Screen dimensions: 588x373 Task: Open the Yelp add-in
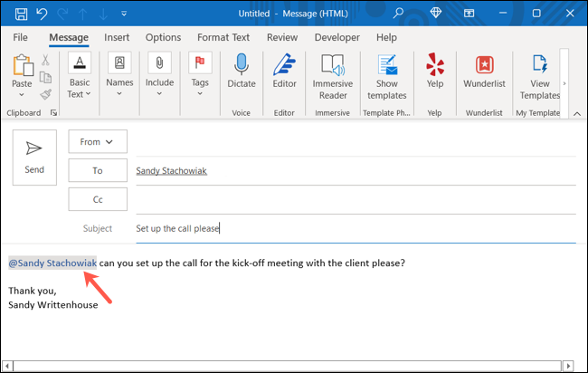[x=435, y=71]
